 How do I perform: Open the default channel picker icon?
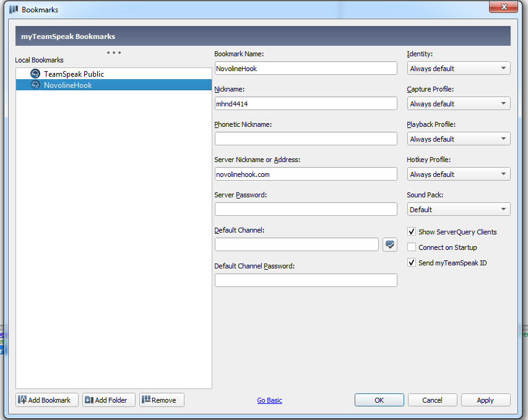click(389, 245)
